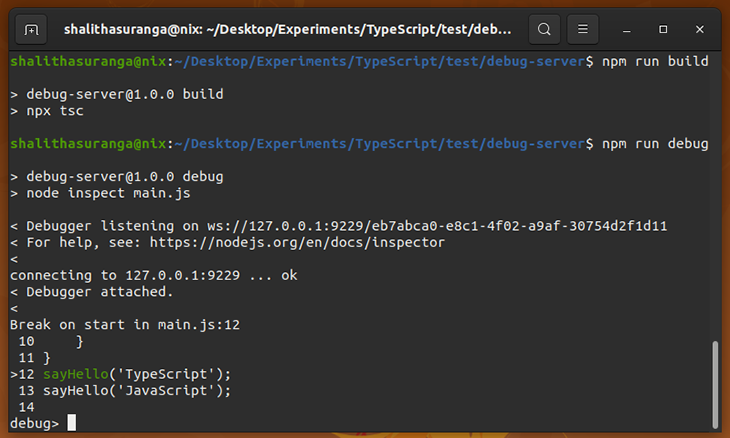730x438 pixels.
Task: Click the sayHello('JavaScript') line 13
Action: click(x=124, y=391)
